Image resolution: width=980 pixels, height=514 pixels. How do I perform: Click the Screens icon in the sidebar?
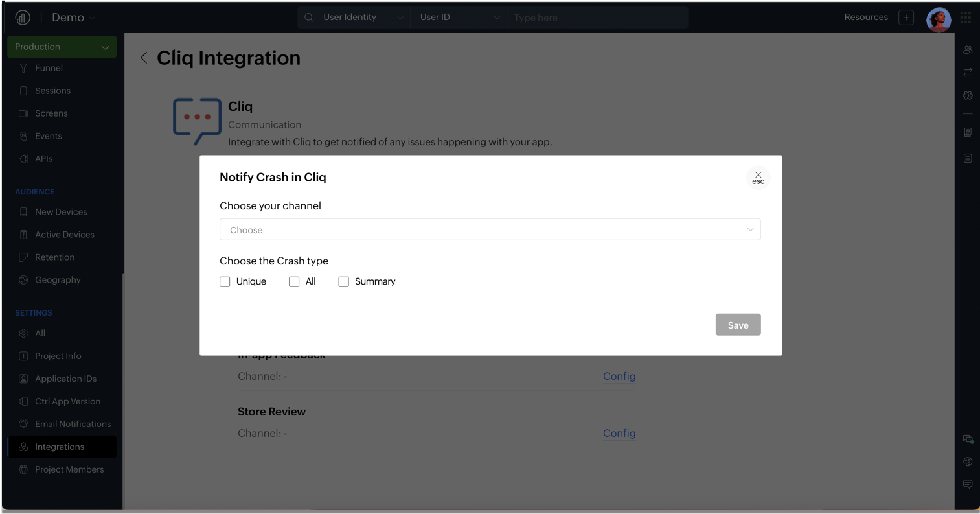[x=23, y=113]
